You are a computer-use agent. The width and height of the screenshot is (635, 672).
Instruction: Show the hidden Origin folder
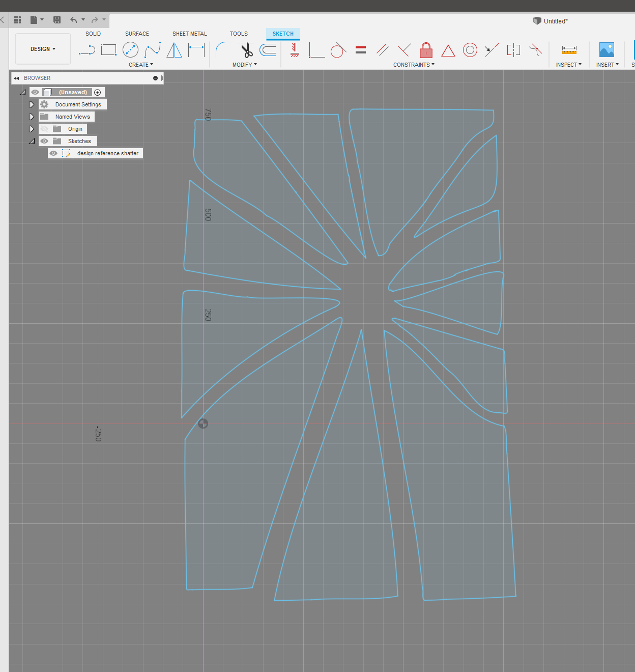click(44, 129)
